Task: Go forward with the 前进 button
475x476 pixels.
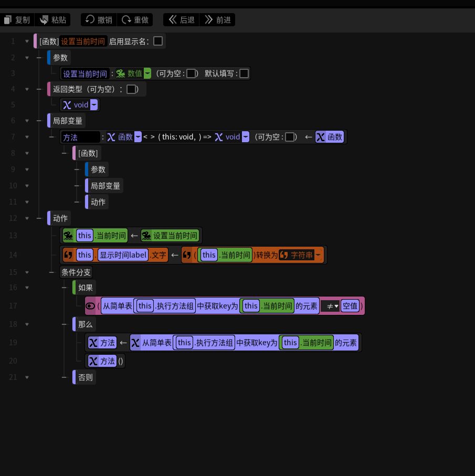Action: 217,20
